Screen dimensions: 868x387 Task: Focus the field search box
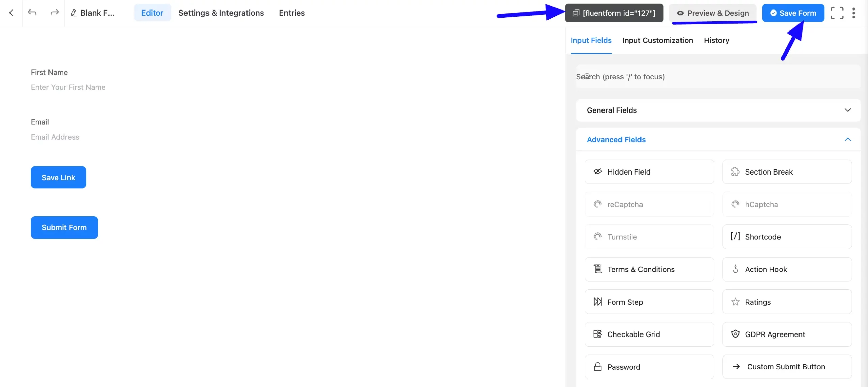[x=718, y=77]
